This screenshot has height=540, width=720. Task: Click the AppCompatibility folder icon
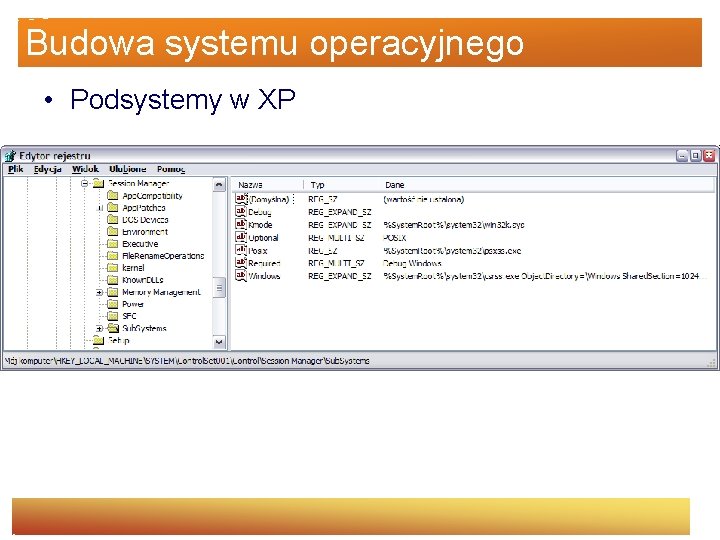coord(113,196)
